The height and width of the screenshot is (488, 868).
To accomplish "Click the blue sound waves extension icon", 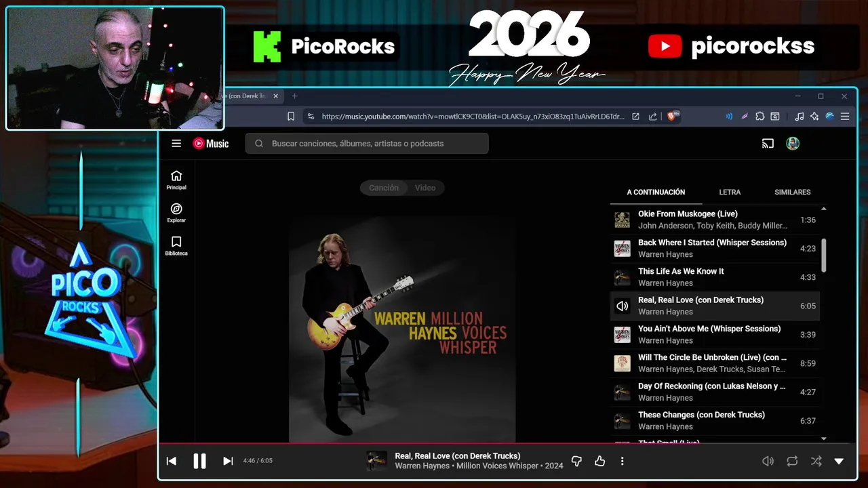I will pos(729,117).
